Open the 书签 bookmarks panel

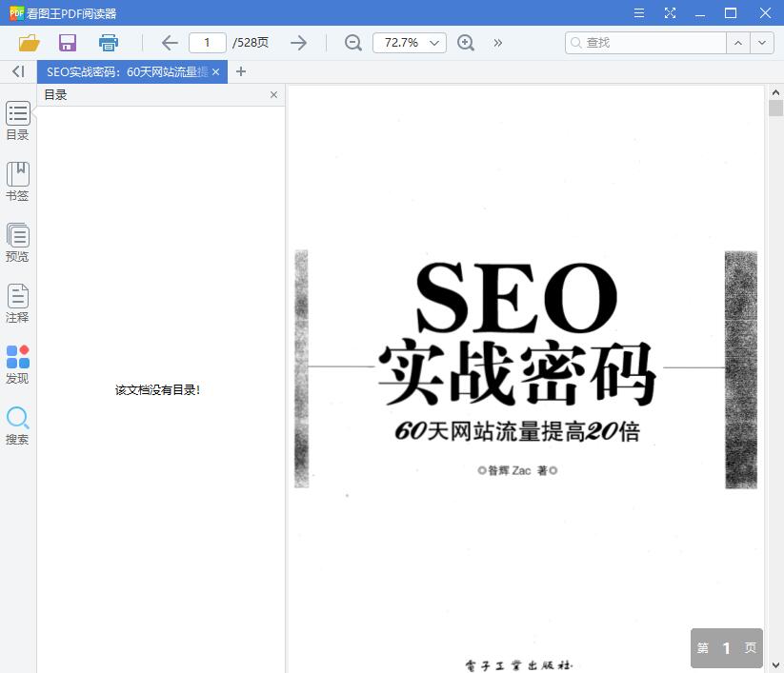click(x=17, y=179)
